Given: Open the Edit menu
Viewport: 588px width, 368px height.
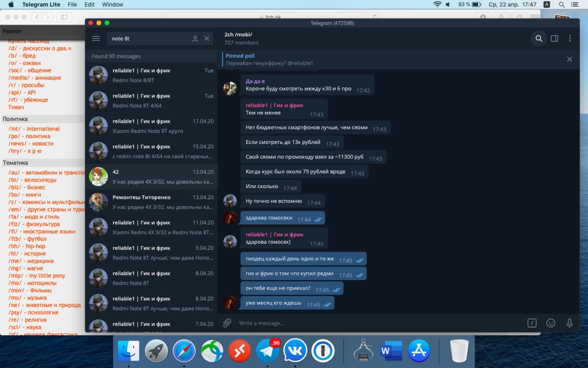Looking at the screenshot, I should (x=90, y=5).
